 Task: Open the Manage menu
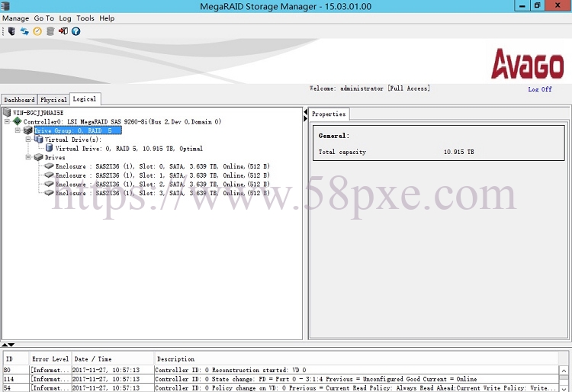coord(16,18)
